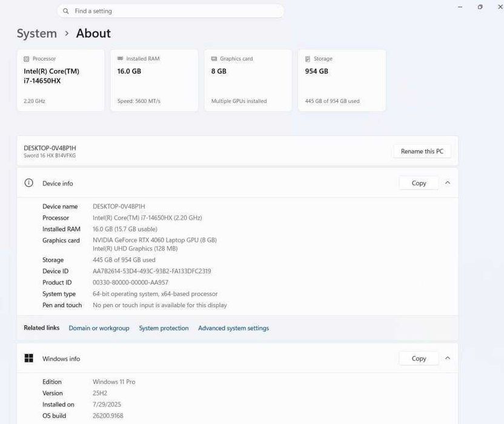Screen dimensions: 504x424
Task: Click model text 'Sword 16 HX B14VFKG'
Action: pos(50,156)
